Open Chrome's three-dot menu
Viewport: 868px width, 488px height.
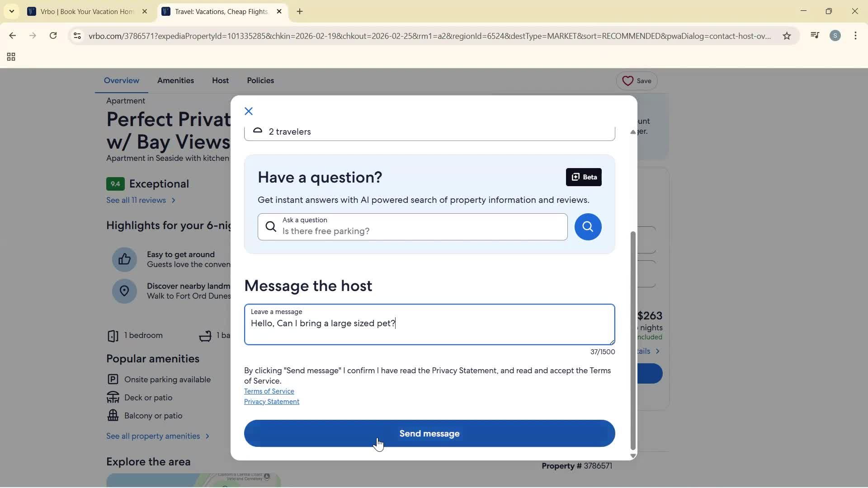pos(855,36)
